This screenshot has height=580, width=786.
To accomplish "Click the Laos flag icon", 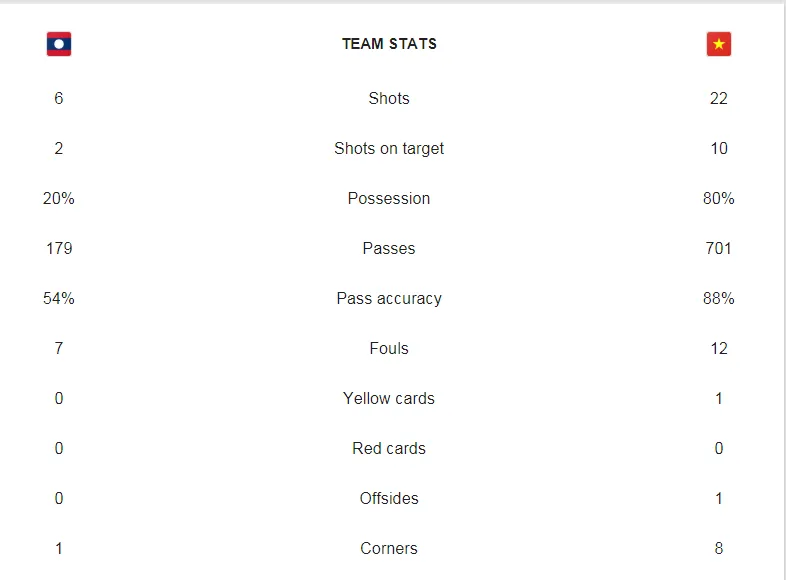I will (x=59, y=44).
